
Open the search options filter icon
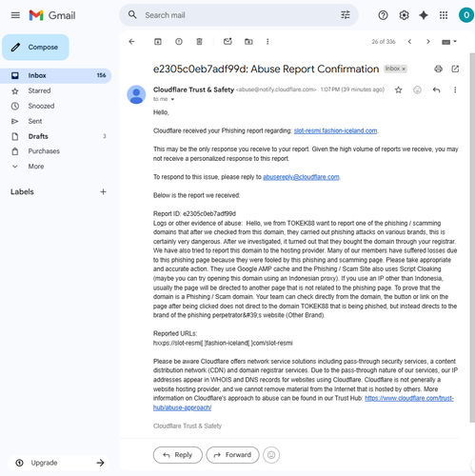pyautogui.click(x=346, y=15)
